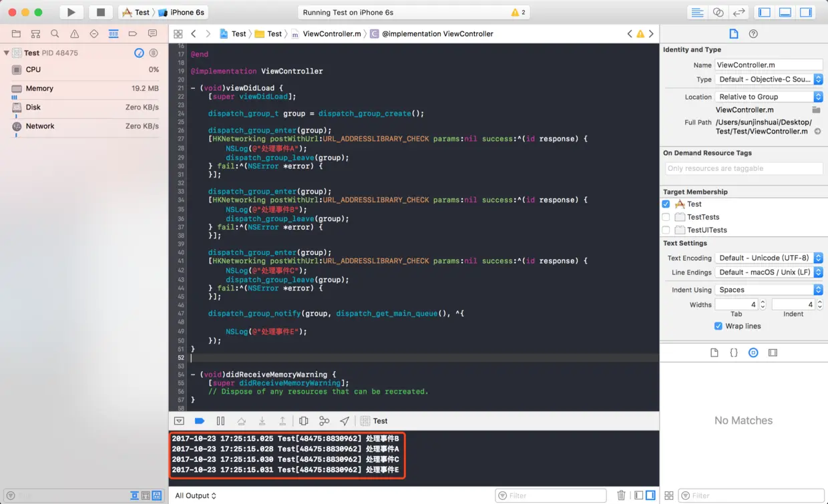
Task: Open the Project navigator
Action: click(x=16, y=33)
